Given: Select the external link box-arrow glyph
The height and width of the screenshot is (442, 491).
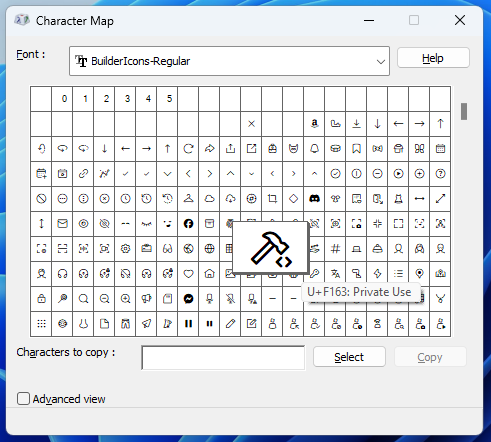Looking at the screenshot, I should click(x=251, y=149).
